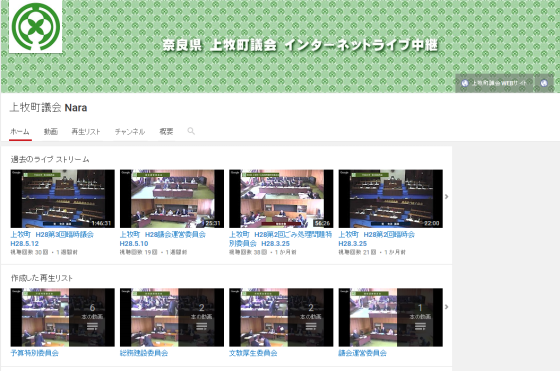Click the playlist icon on the 総務建設委員会 thumbnail
This screenshot has height=371, width=560.
(201, 326)
